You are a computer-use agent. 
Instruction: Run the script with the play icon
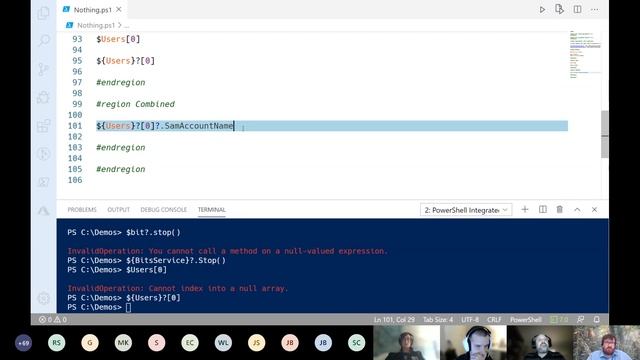542,9
